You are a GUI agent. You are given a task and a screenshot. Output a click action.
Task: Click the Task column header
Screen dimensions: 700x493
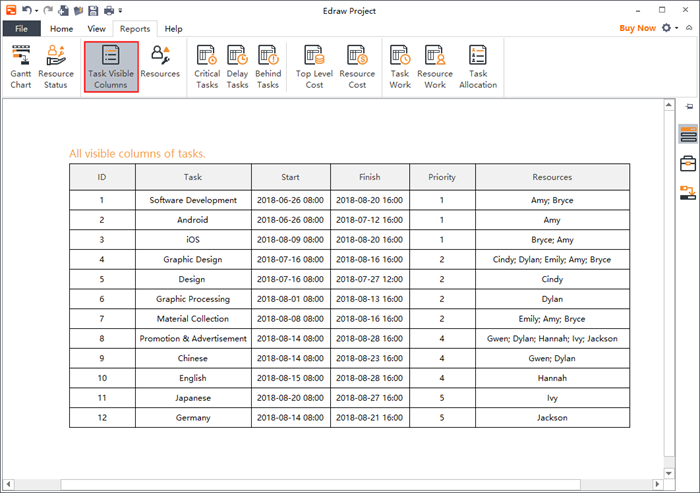(x=193, y=177)
